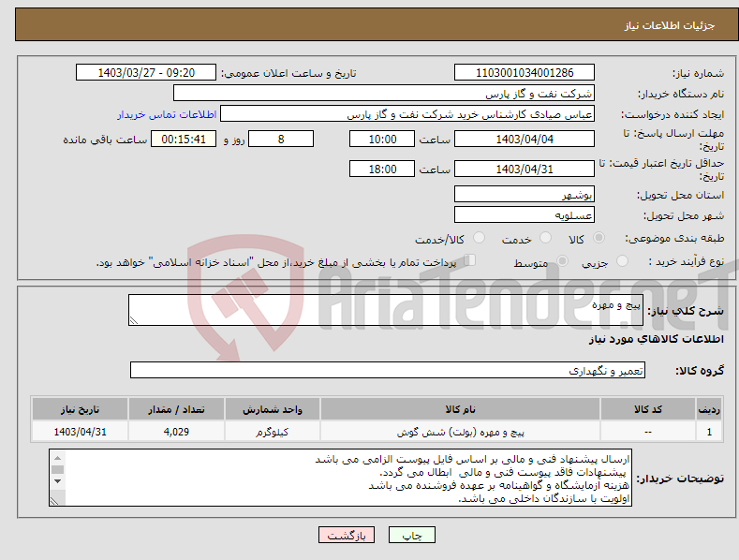This screenshot has height=560, width=739.
Task: Click the نام کالا column header
Action: pos(460,409)
